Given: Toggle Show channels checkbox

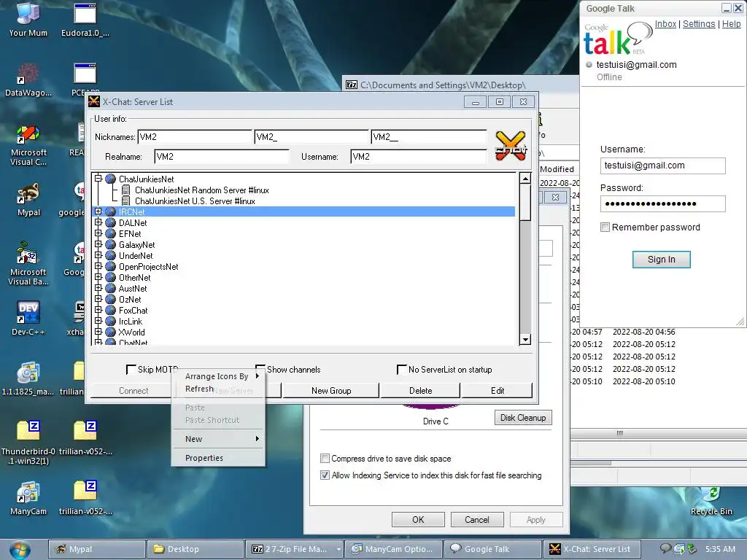Looking at the screenshot, I should (260, 368).
